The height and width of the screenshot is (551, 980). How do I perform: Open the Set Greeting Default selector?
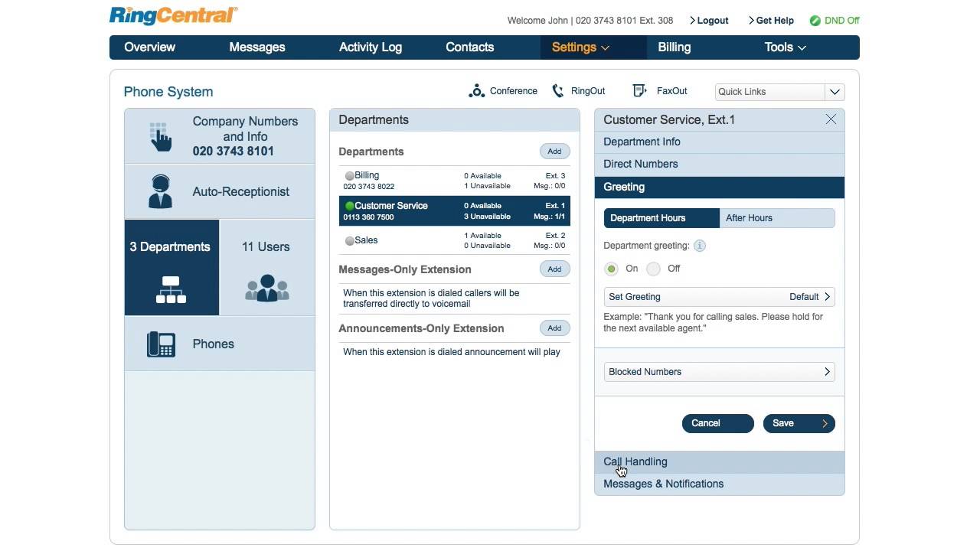click(x=718, y=296)
